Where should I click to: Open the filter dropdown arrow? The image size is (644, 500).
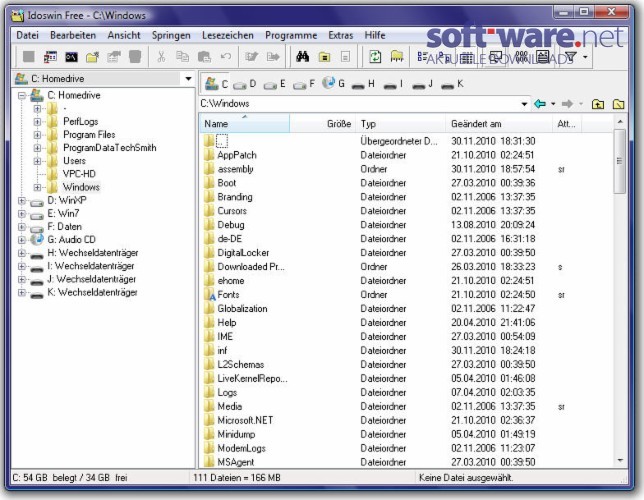(x=586, y=57)
